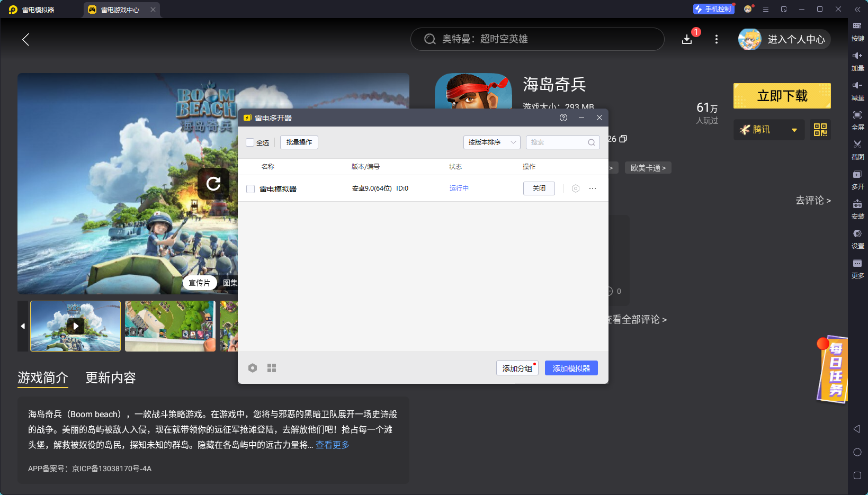Image resolution: width=868 pixels, height=495 pixels.
Task: Open multi-opener settings hexagon icon
Action: pyautogui.click(x=253, y=368)
